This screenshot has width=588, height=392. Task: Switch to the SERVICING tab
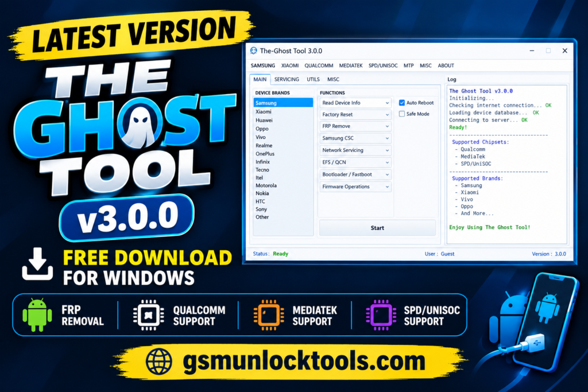[287, 79]
